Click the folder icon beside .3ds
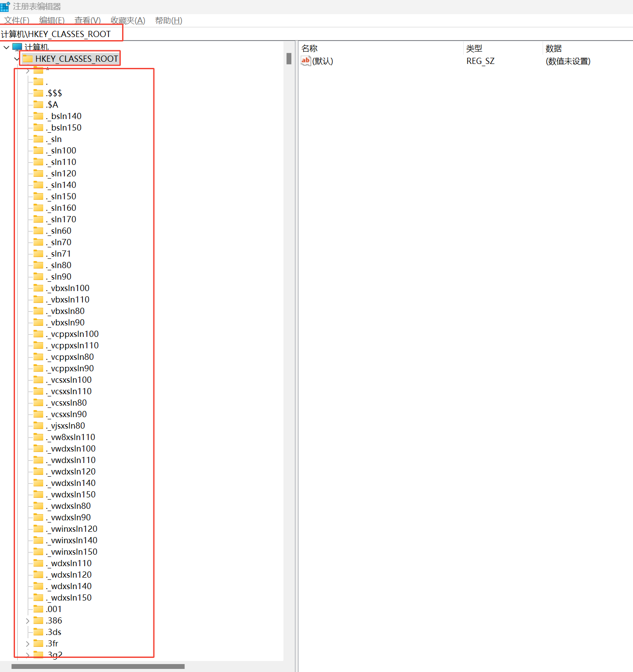Image resolution: width=633 pixels, height=672 pixels. click(x=39, y=632)
